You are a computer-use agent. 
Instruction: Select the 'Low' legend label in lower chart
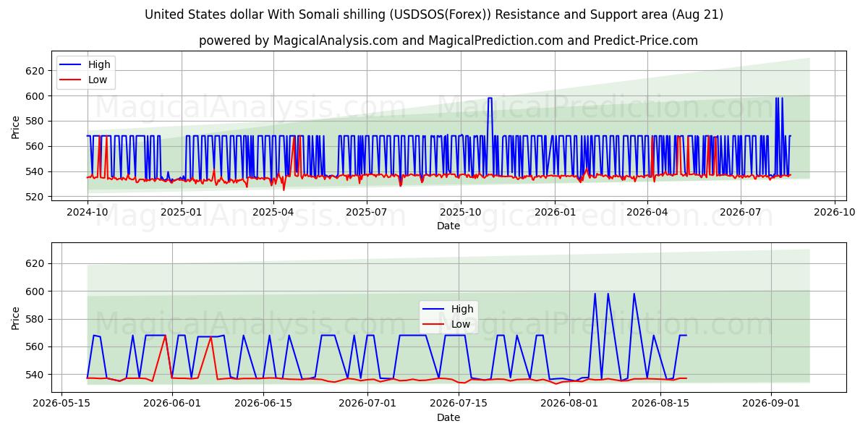tap(461, 324)
